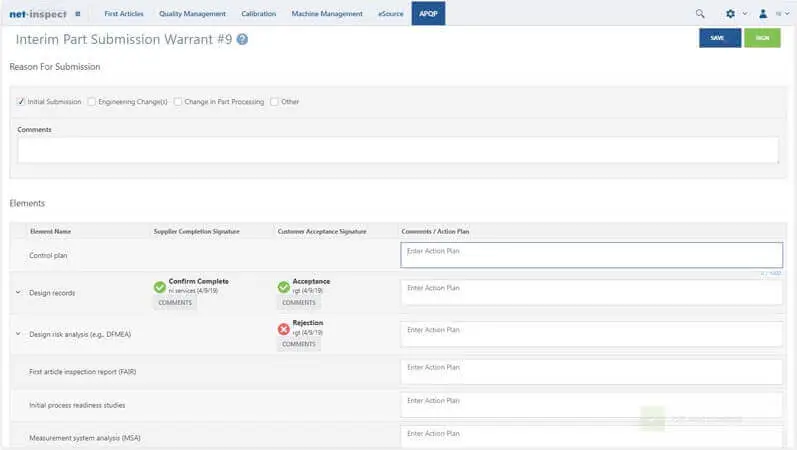The height and width of the screenshot is (450, 797).
Task: Click the red Rejection X icon
Action: 284,328
